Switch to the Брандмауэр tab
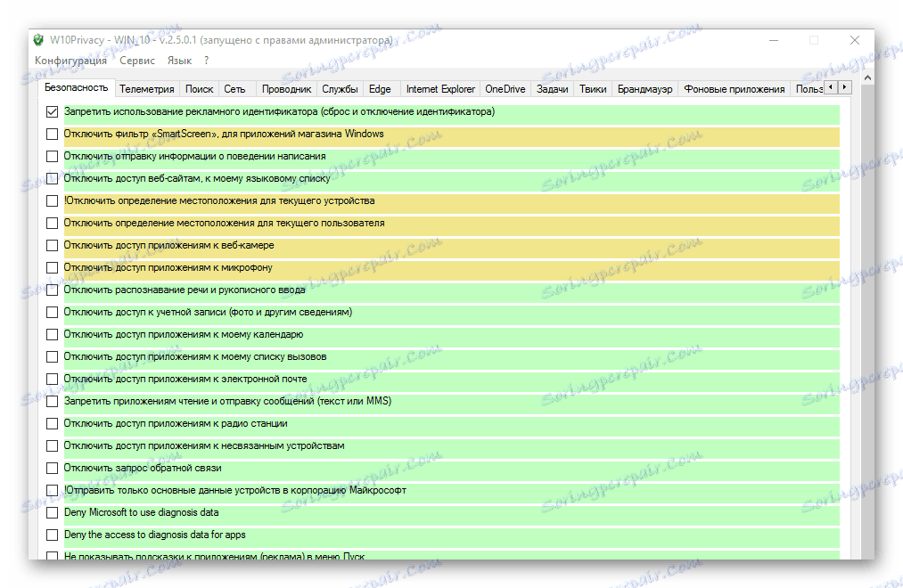The width and height of the screenshot is (903, 588). coord(645,89)
